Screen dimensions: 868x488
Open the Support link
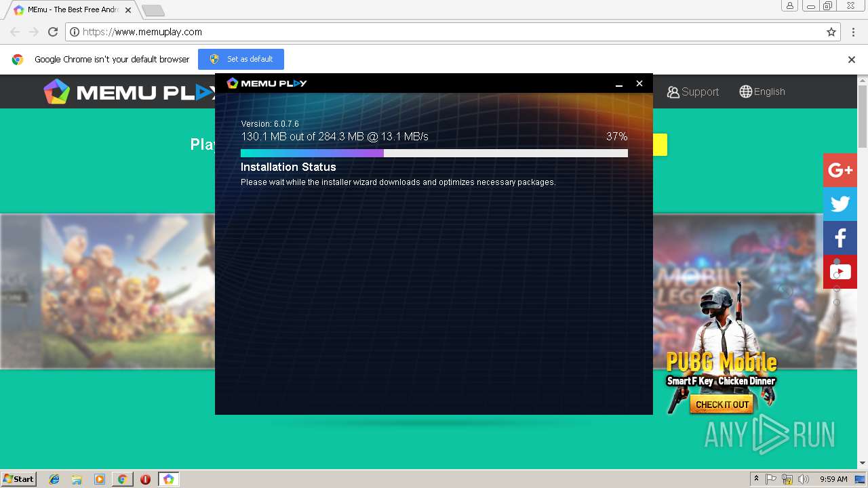point(692,91)
